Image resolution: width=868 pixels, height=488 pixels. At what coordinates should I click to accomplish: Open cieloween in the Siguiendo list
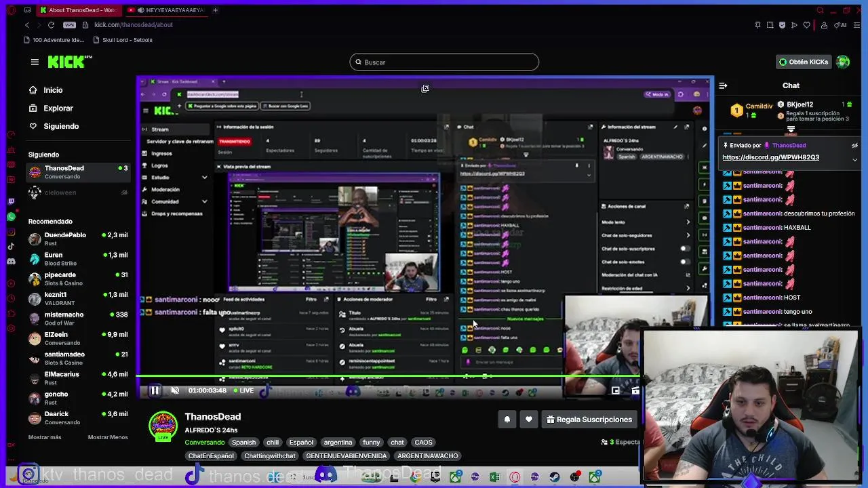click(x=79, y=192)
